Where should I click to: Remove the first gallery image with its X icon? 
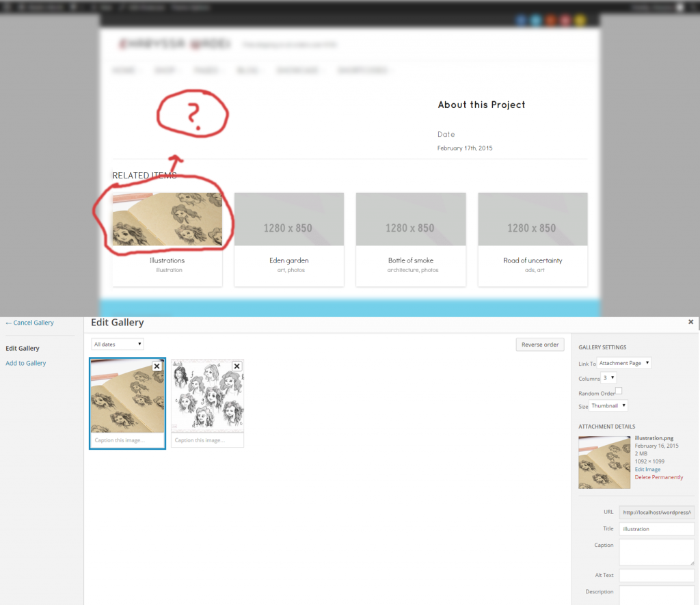[x=157, y=366]
